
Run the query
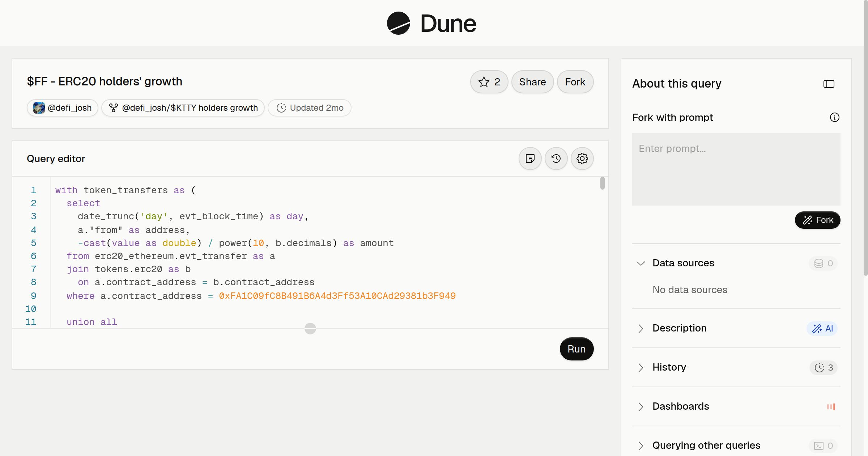click(x=576, y=349)
